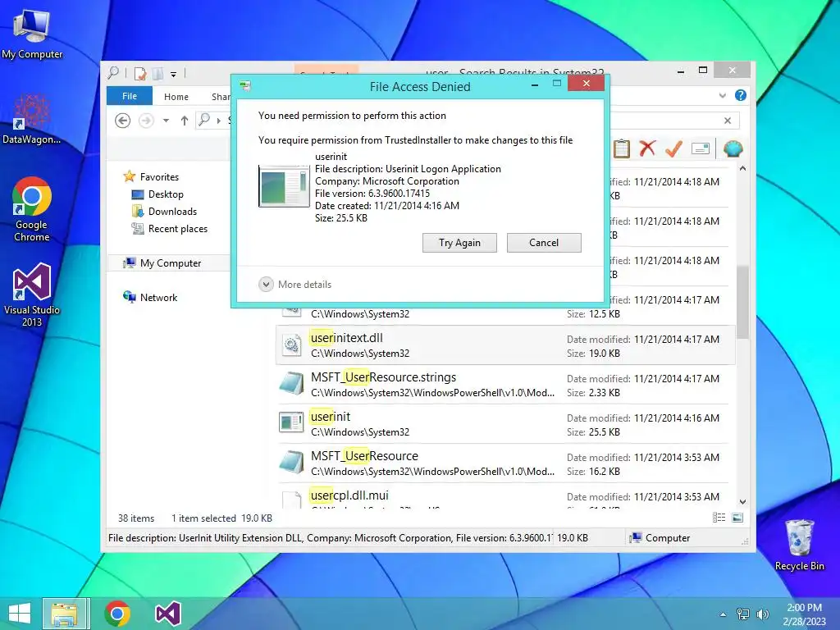Click the address bar magnifier icon
The height and width of the screenshot is (630, 840).
point(204,120)
